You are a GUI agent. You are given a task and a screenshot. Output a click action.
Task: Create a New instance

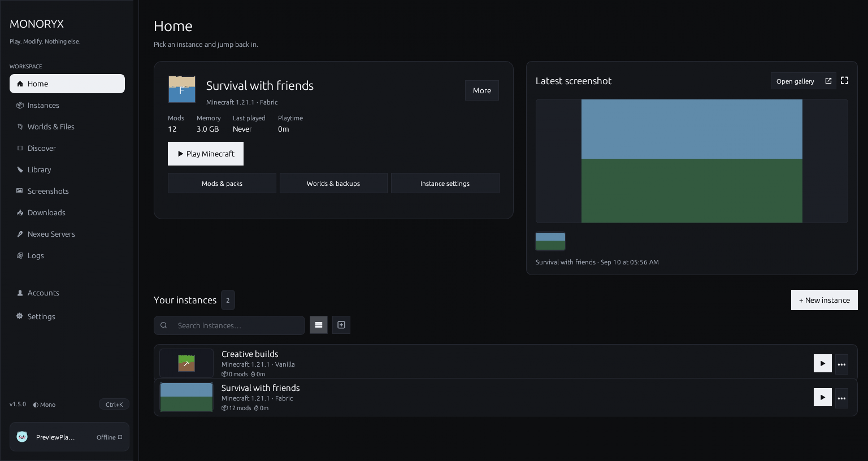(824, 300)
